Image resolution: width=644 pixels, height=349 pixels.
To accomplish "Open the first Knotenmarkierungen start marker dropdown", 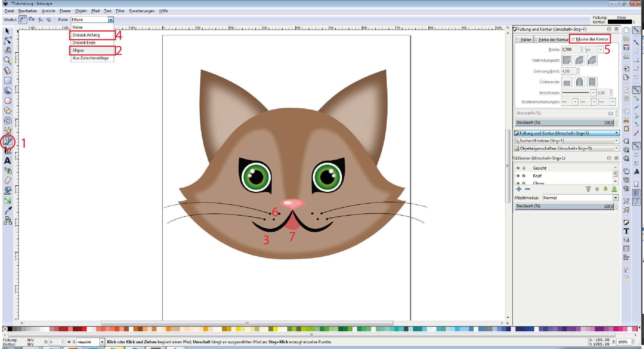I will click(x=575, y=102).
